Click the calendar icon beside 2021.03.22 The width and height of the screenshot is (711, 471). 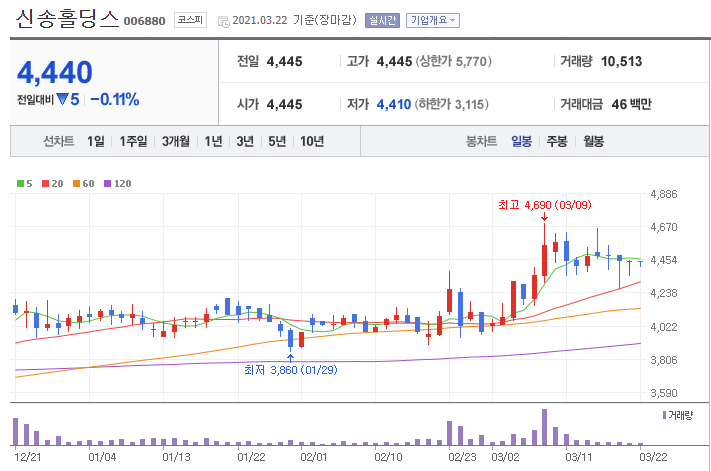coord(224,21)
